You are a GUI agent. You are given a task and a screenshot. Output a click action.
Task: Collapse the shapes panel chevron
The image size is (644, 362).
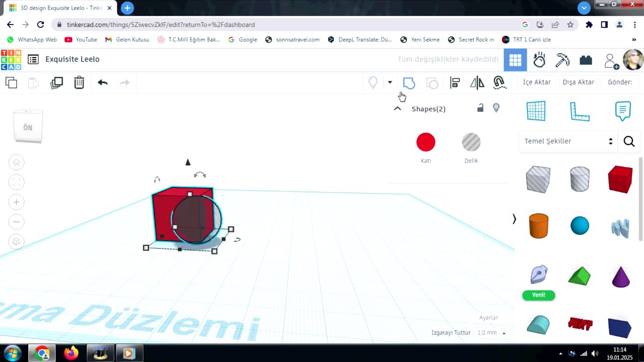click(514, 219)
